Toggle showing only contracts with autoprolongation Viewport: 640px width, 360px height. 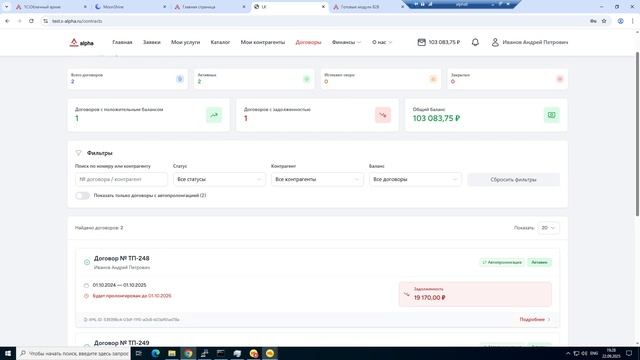click(82, 196)
